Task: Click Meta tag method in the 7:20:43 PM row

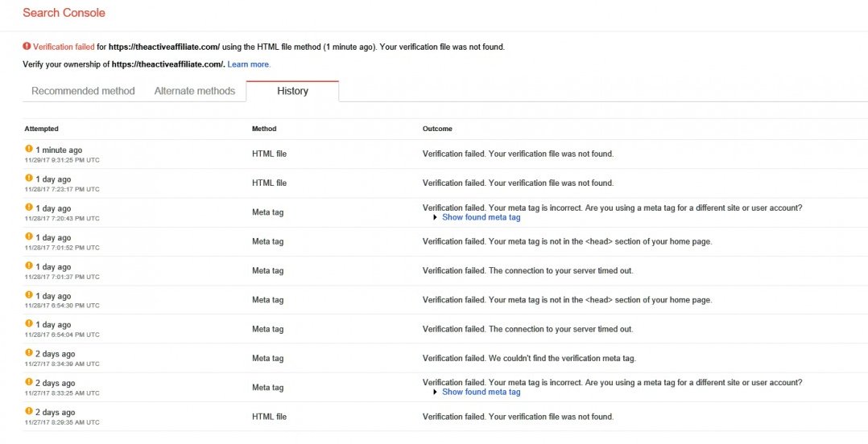Action: (268, 212)
